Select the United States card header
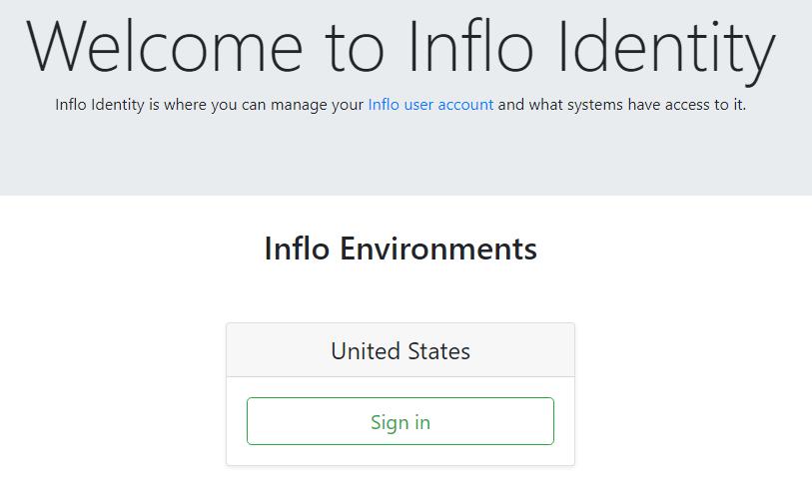Viewport: 812px width, 504px height. coord(401,351)
